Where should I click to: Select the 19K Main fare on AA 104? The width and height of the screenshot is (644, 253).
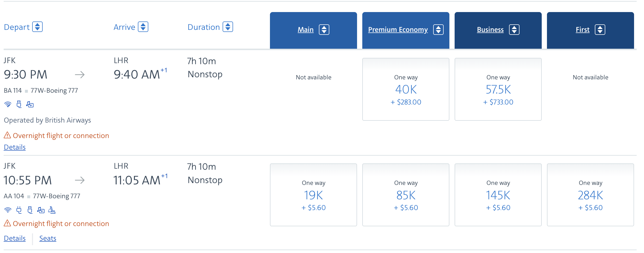(x=313, y=195)
